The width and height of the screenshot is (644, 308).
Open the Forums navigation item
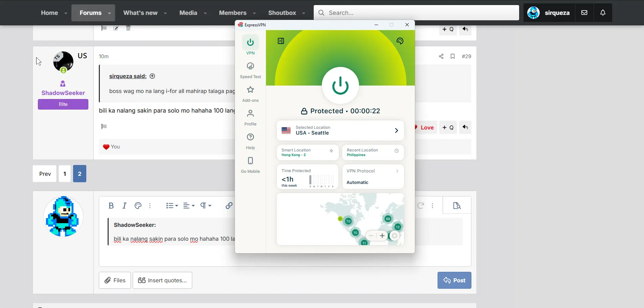click(x=90, y=13)
